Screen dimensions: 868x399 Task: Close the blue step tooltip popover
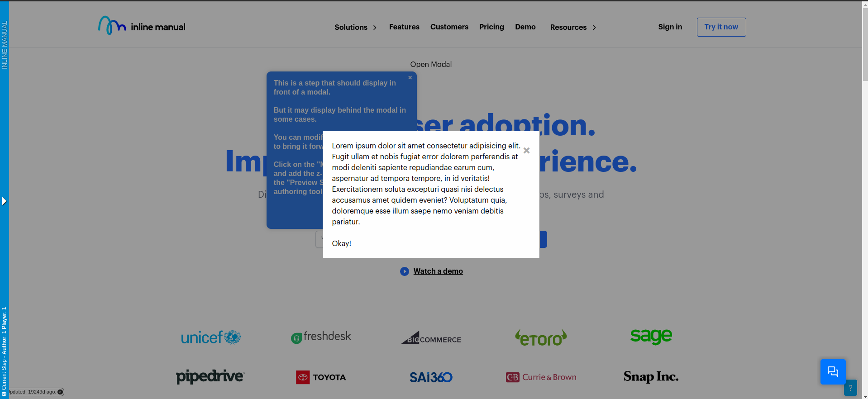(410, 78)
